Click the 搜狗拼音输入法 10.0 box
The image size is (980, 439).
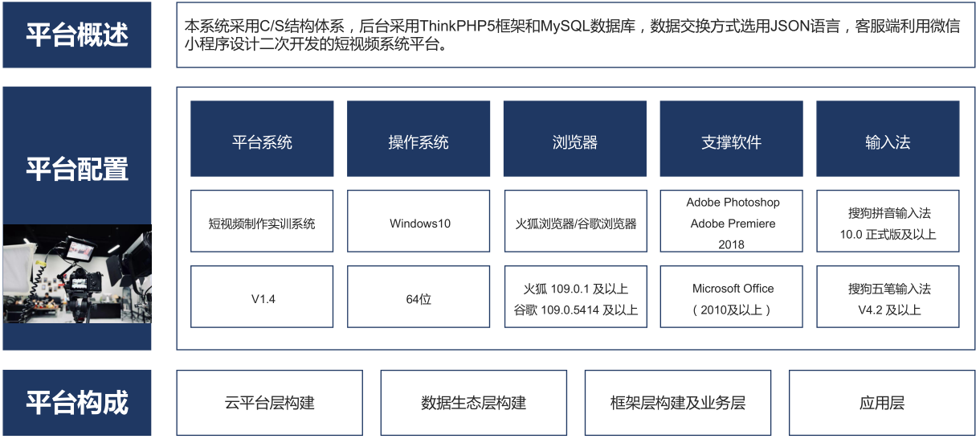pyautogui.click(x=888, y=221)
